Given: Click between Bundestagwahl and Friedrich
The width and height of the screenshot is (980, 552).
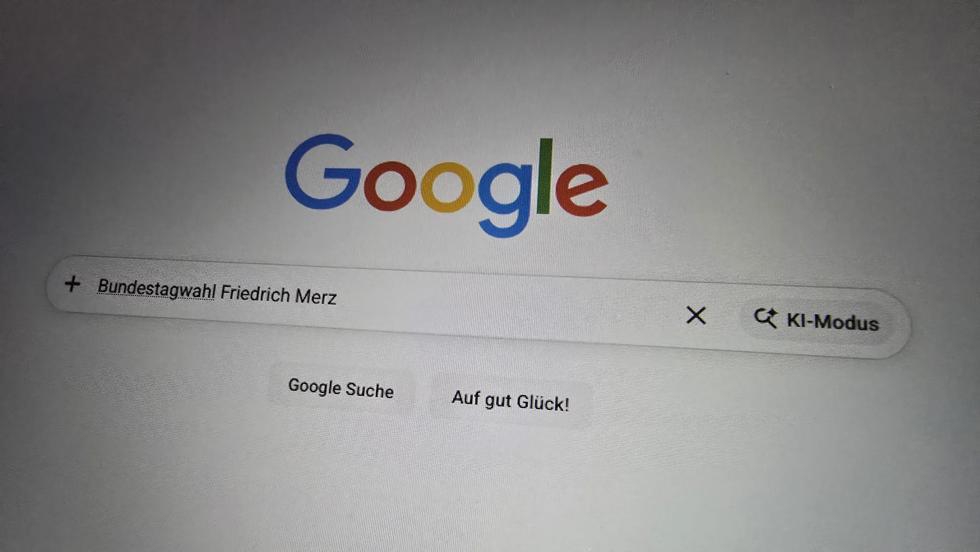Looking at the screenshot, I should 218,292.
